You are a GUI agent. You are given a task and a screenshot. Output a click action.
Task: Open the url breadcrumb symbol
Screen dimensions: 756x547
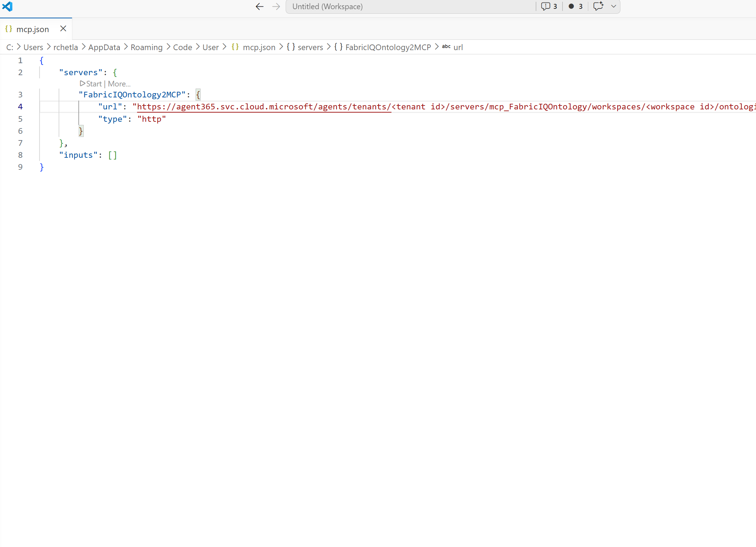pyautogui.click(x=458, y=47)
